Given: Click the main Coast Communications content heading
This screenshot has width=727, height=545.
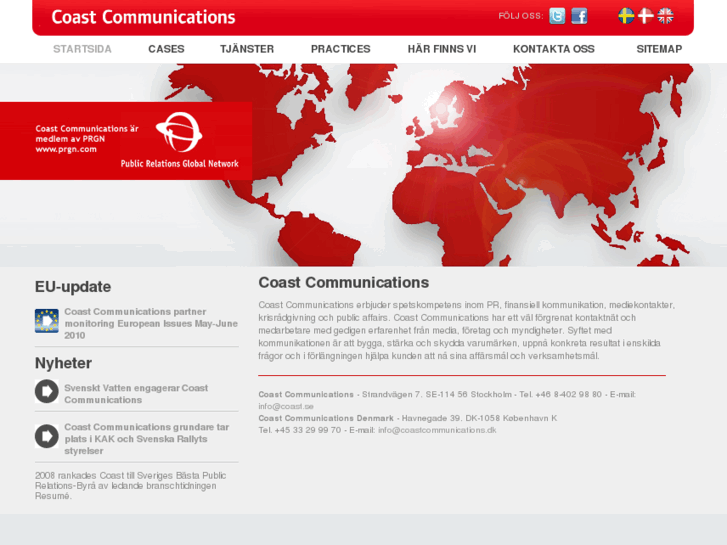Looking at the screenshot, I should tap(344, 282).
